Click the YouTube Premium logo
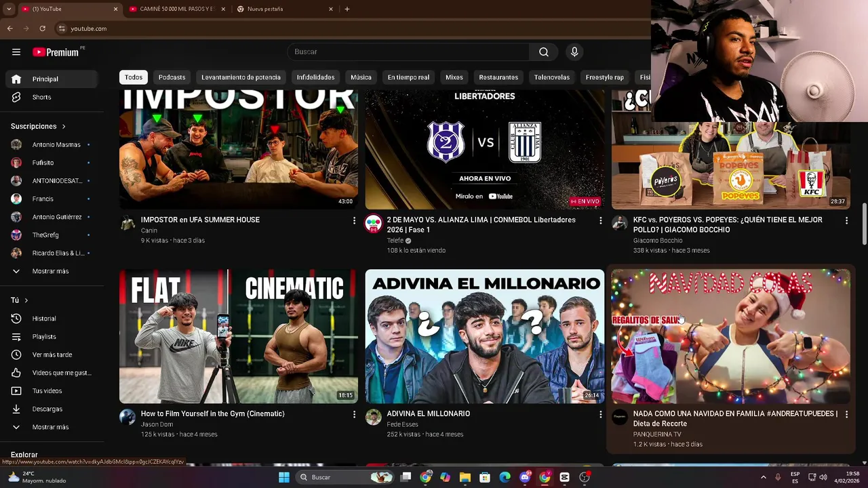 56,52
